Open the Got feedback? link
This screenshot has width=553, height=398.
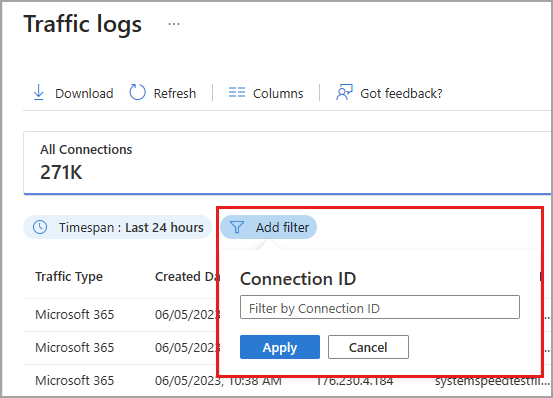coord(389,93)
